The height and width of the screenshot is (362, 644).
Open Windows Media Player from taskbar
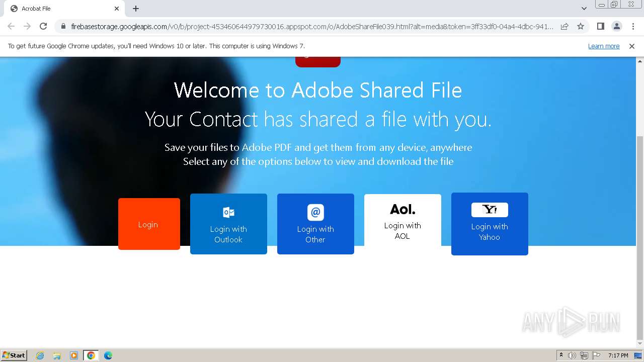point(74,355)
